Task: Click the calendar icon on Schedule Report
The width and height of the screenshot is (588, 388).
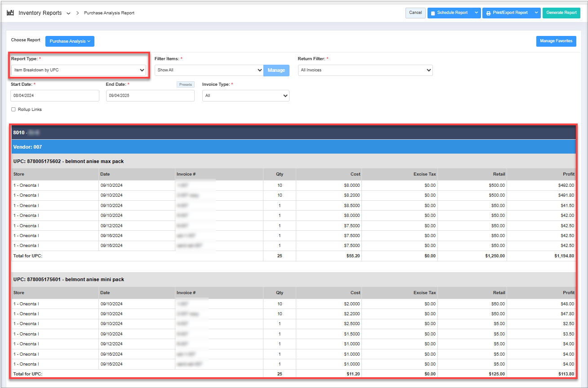Action: (x=433, y=13)
